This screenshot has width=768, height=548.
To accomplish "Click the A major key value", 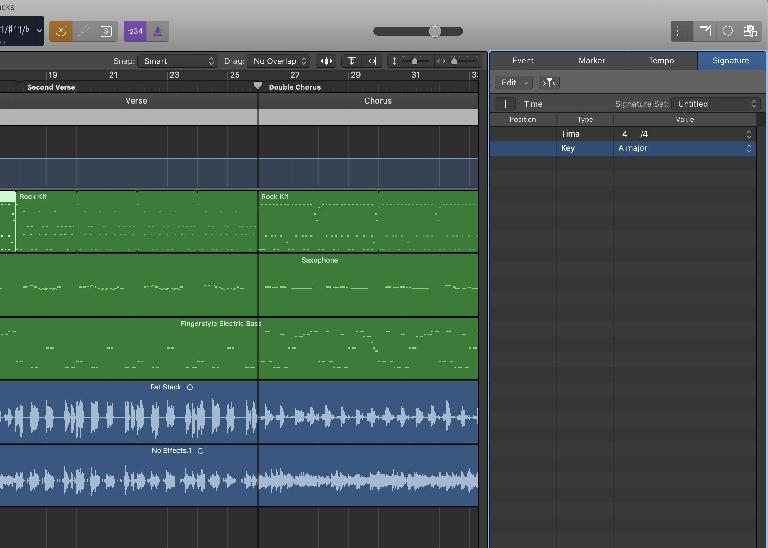I will (x=632, y=148).
